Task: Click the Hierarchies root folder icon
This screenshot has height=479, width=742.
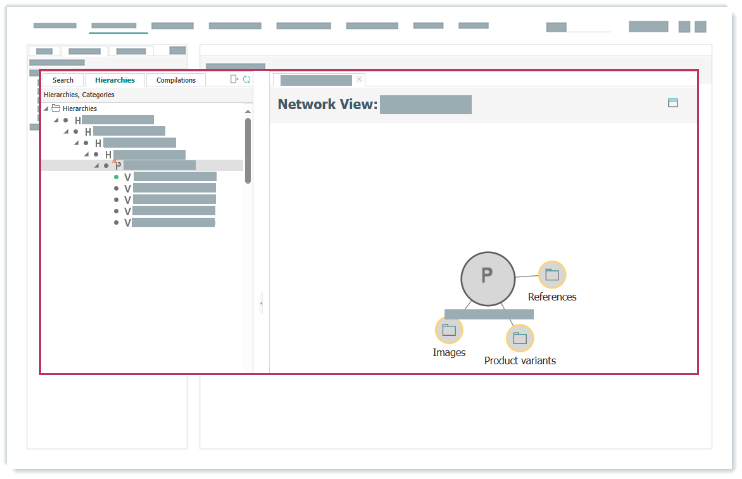Action: tap(56, 108)
